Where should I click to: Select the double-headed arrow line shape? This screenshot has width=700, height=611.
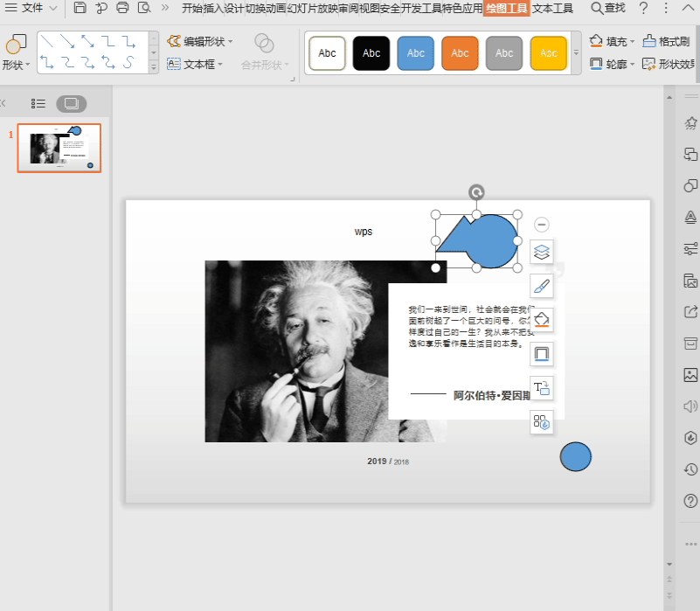pyautogui.click(x=88, y=41)
